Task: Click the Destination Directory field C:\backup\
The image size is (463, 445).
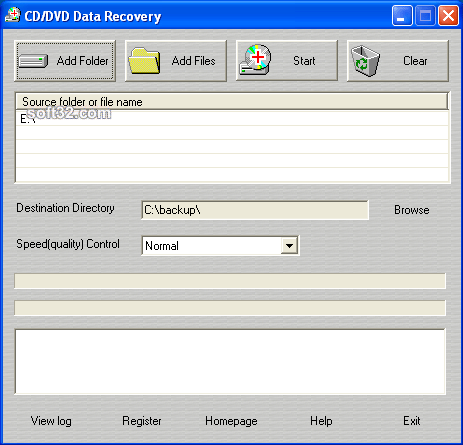Action: pos(255,210)
